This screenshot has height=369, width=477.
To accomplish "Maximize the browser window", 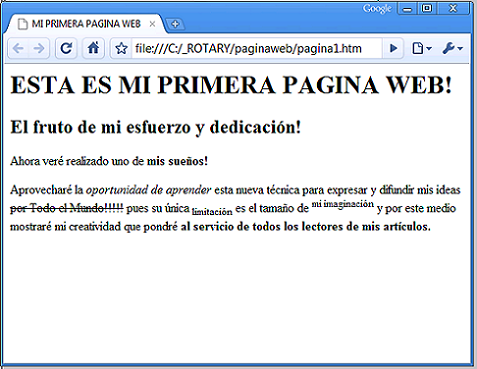I will (427, 9).
